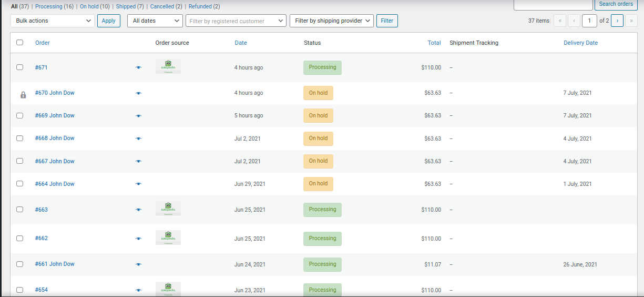This screenshot has width=644, height=297.
Task: Open the Bulk actions dropdown
Action: click(53, 21)
